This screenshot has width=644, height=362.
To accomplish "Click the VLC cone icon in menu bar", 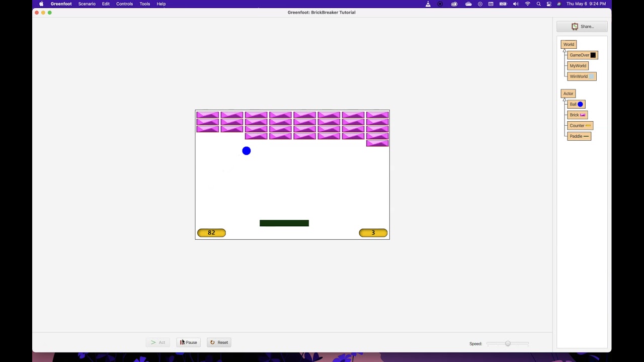I will click(x=428, y=4).
